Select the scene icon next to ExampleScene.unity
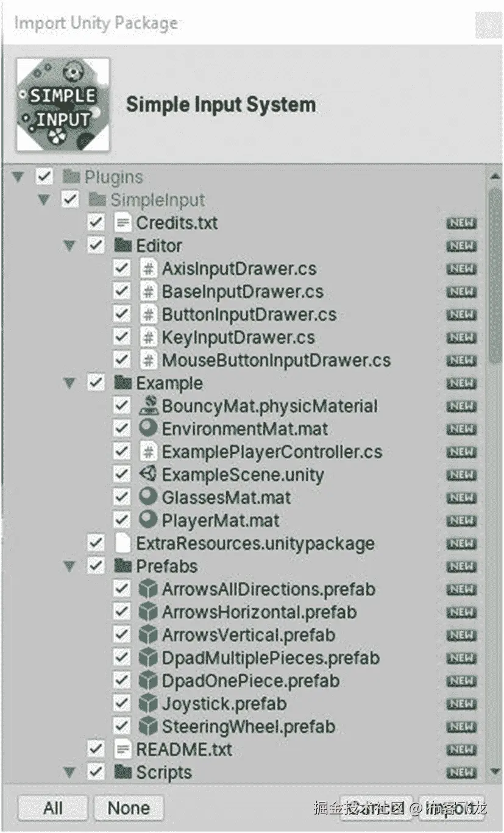Screen dimensions: 504x833 [x=150, y=474]
